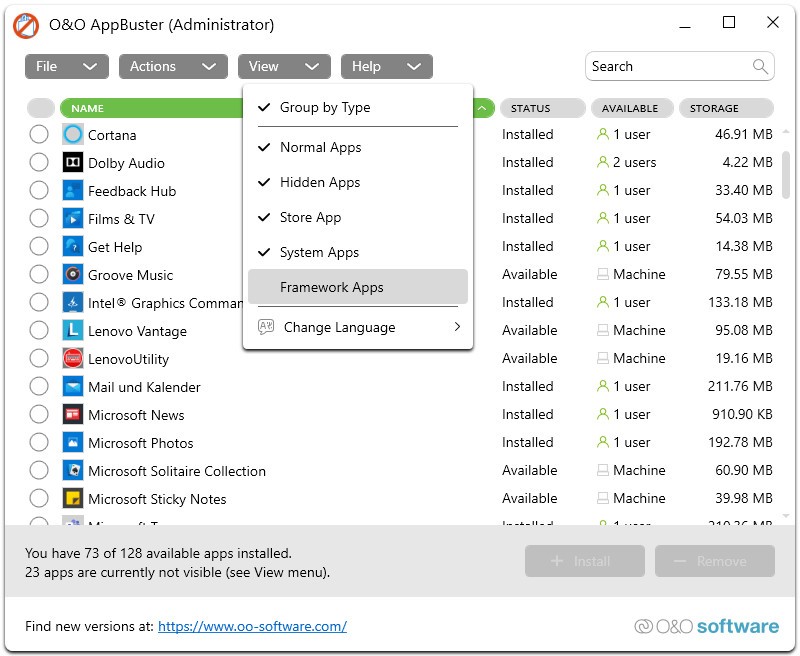Click the green collapse chevron in the Name header
800x656 pixels.
(x=482, y=108)
